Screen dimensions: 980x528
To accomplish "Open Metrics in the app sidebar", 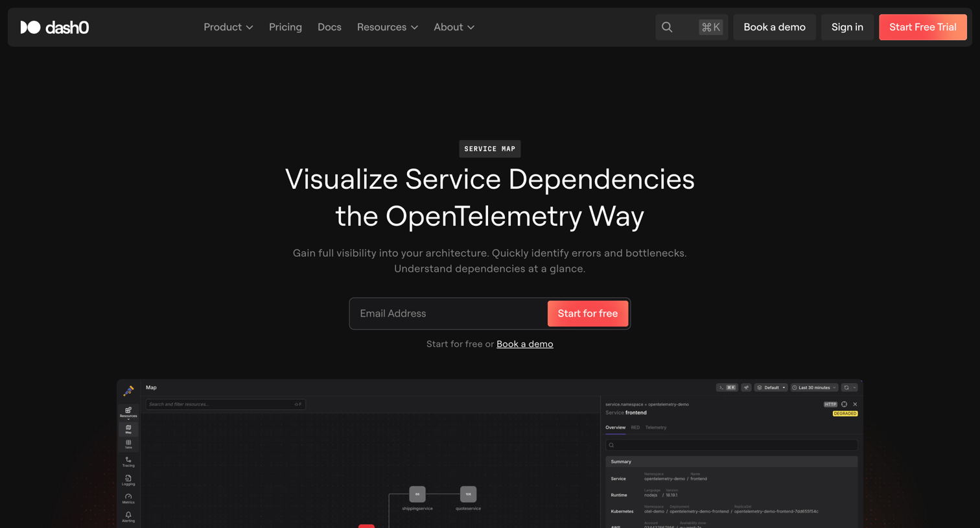I will pyautogui.click(x=128, y=498).
